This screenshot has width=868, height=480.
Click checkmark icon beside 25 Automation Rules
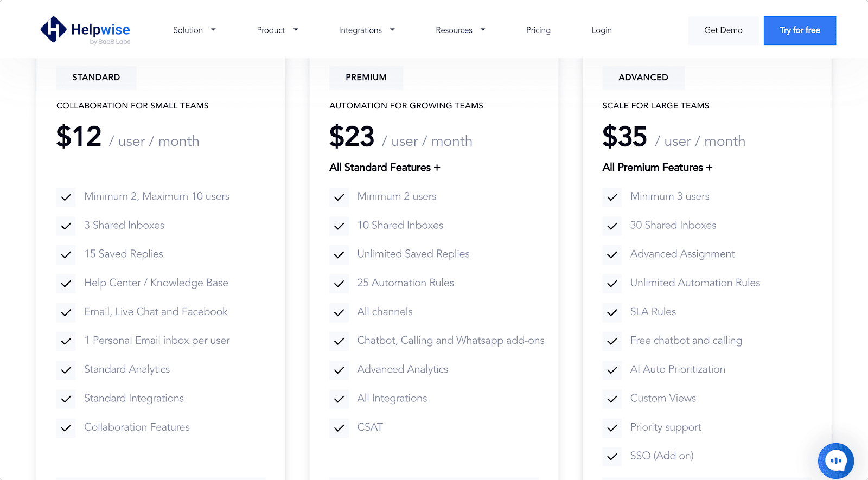[x=339, y=284]
